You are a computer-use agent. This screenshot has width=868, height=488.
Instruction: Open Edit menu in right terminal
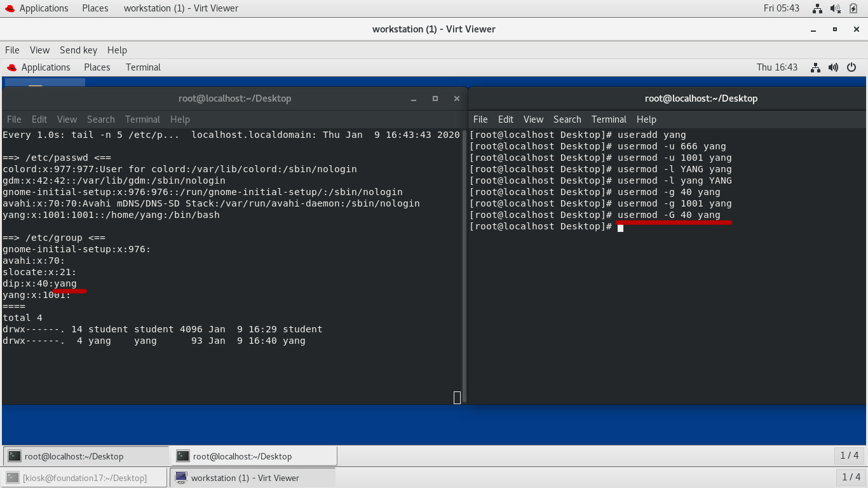pos(506,119)
